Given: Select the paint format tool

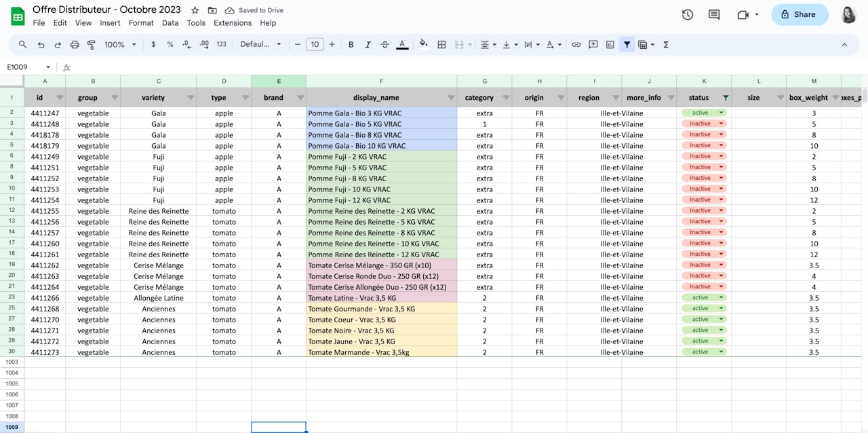Looking at the screenshot, I should tap(92, 45).
